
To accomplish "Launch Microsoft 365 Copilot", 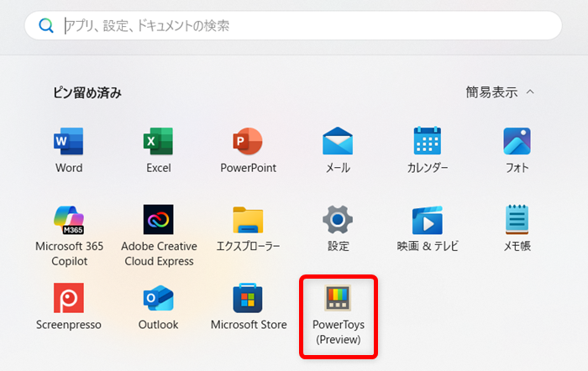I will coord(69,235).
